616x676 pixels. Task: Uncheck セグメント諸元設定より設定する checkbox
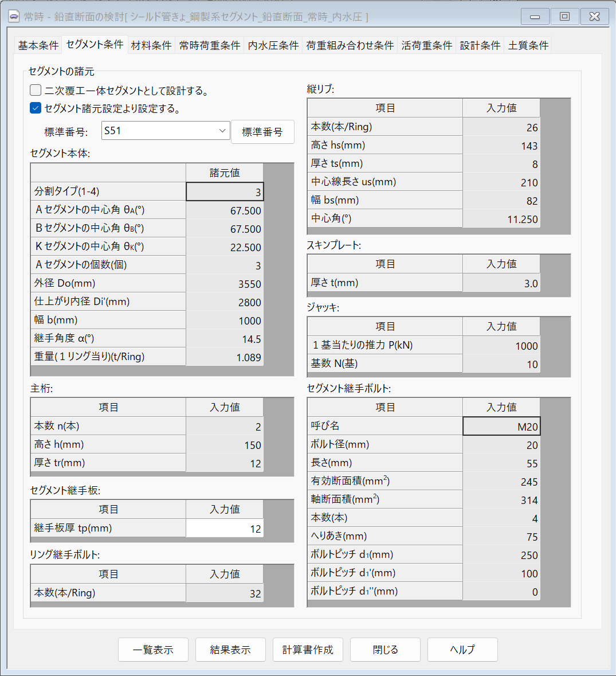coord(36,108)
